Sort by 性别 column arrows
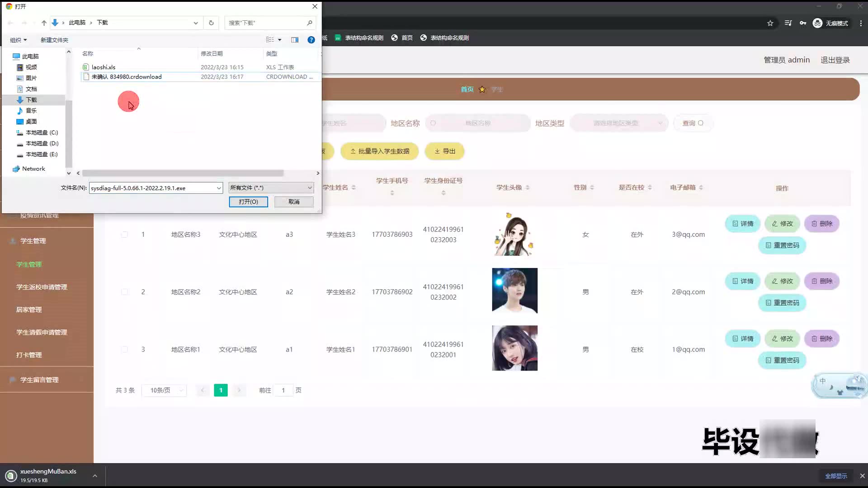The width and height of the screenshot is (868, 488). (592, 188)
